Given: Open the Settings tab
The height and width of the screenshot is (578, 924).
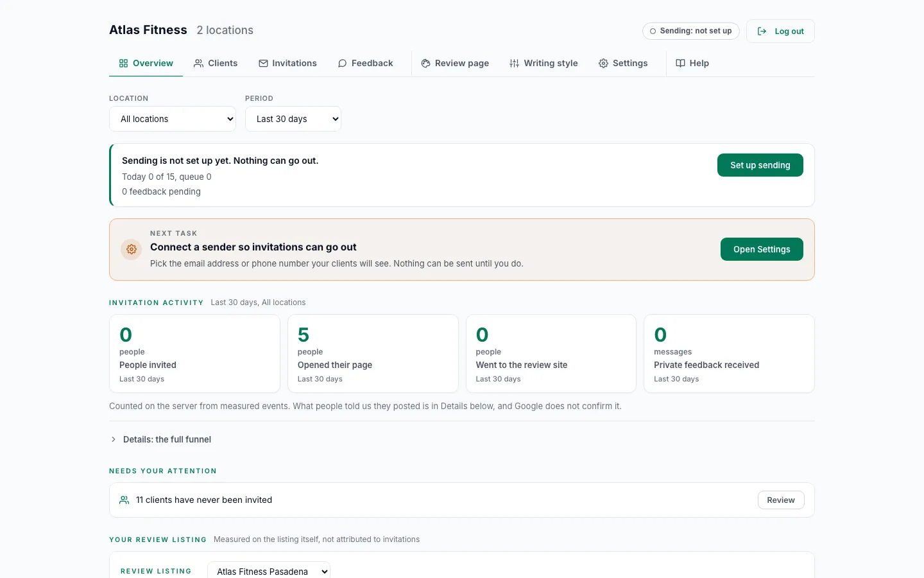Looking at the screenshot, I should point(623,64).
